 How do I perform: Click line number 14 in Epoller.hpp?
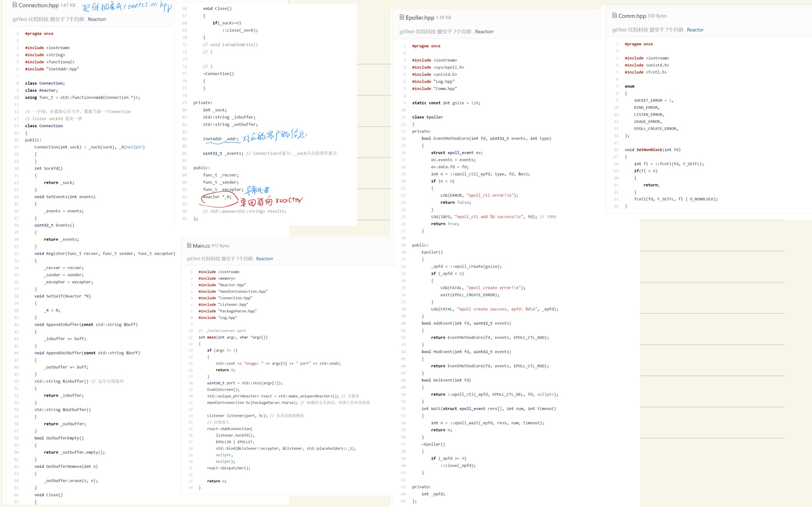[403, 138]
